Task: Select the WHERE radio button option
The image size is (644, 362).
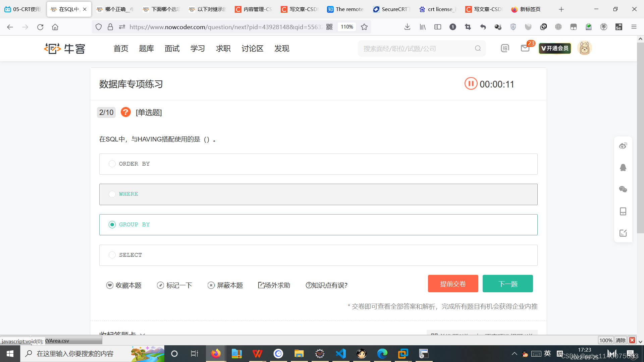Action: click(112, 194)
